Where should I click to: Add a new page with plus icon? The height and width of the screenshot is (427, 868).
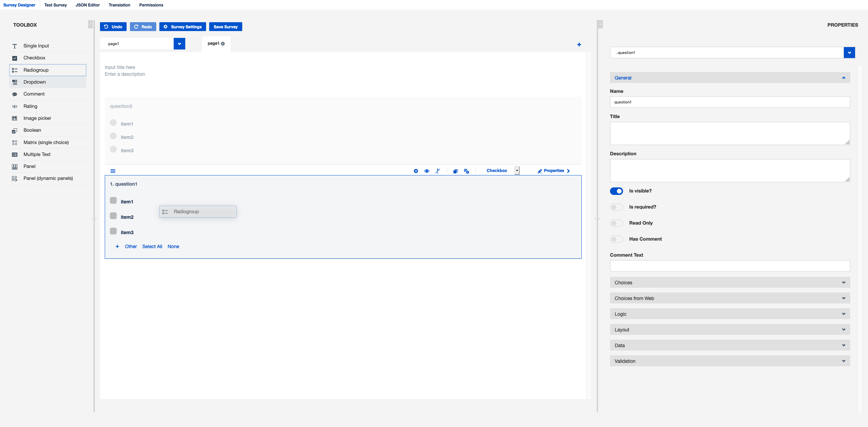(579, 44)
